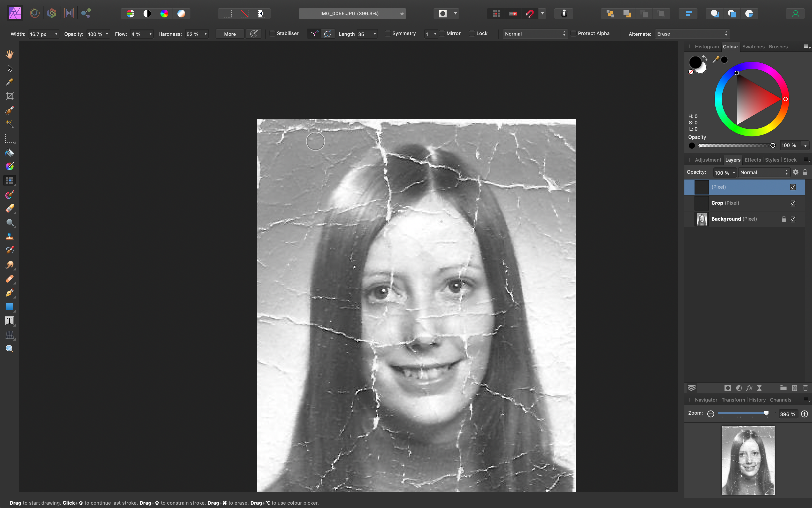The height and width of the screenshot is (508, 812).
Task: Enable the Mirror checkbox
Action: click(x=442, y=33)
